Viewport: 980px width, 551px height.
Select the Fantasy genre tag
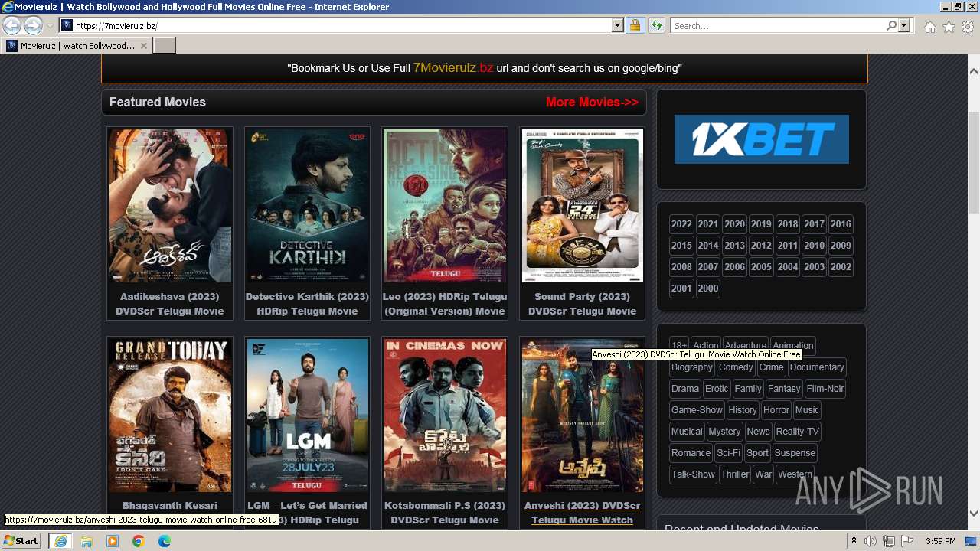coord(784,389)
